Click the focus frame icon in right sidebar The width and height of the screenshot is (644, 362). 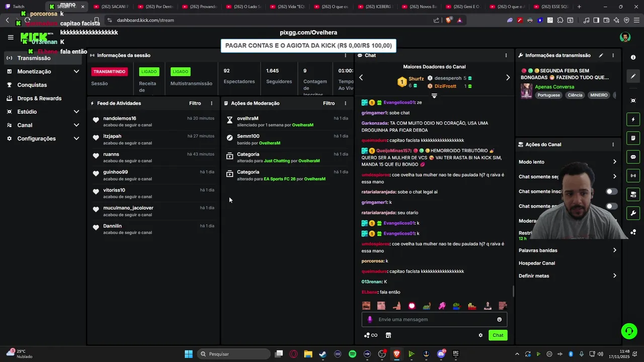point(633,101)
